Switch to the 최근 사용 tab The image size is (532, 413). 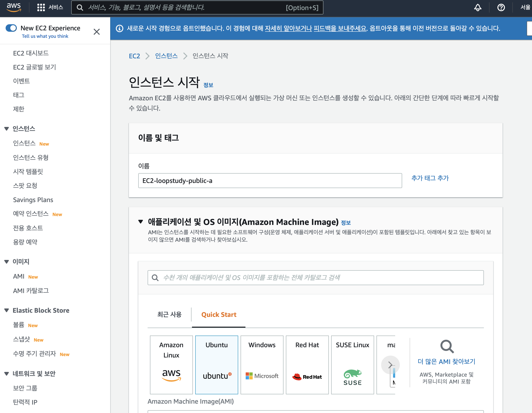pyautogui.click(x=169, y=315)
